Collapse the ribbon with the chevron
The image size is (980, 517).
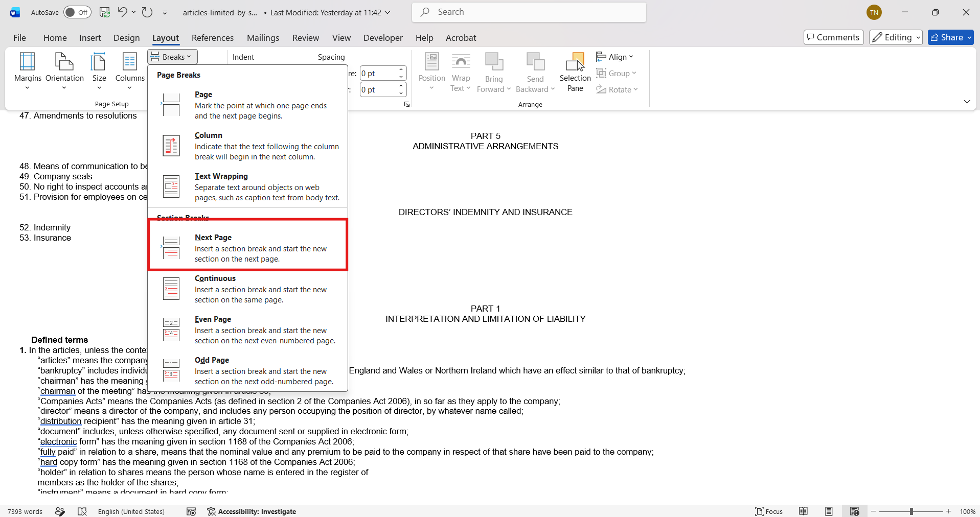pos(967,102)
